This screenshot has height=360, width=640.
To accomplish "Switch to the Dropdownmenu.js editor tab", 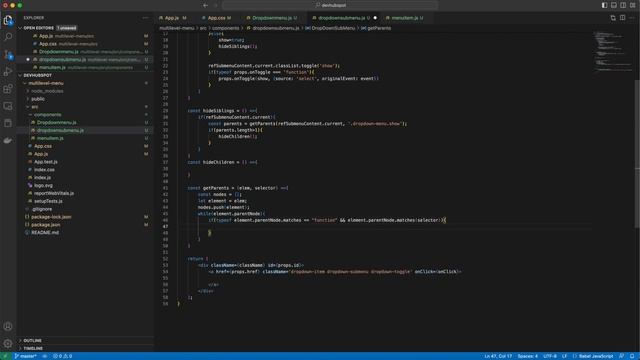I will pyautogui.click(x=272, y=18).
